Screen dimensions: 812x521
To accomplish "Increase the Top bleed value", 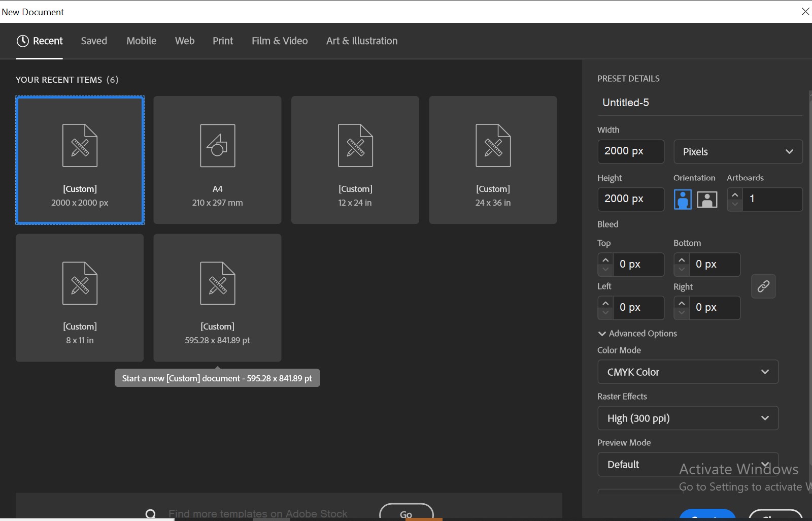I will click(x=605, y=259).
